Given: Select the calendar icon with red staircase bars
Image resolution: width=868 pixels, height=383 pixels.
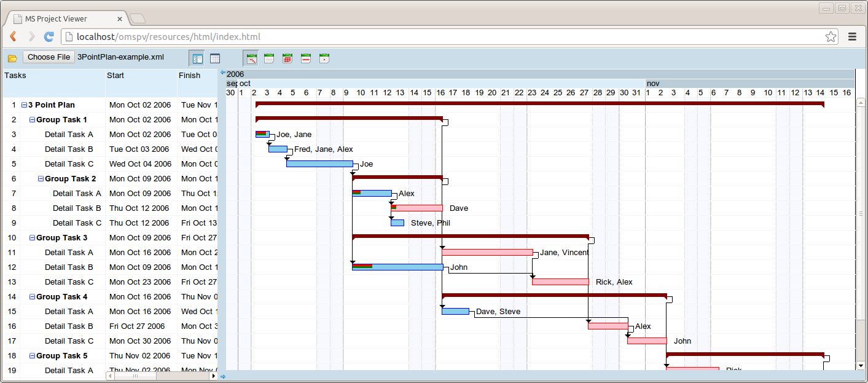Looking at the screenshot, I should pyautogui.click(x=251, y=58).
